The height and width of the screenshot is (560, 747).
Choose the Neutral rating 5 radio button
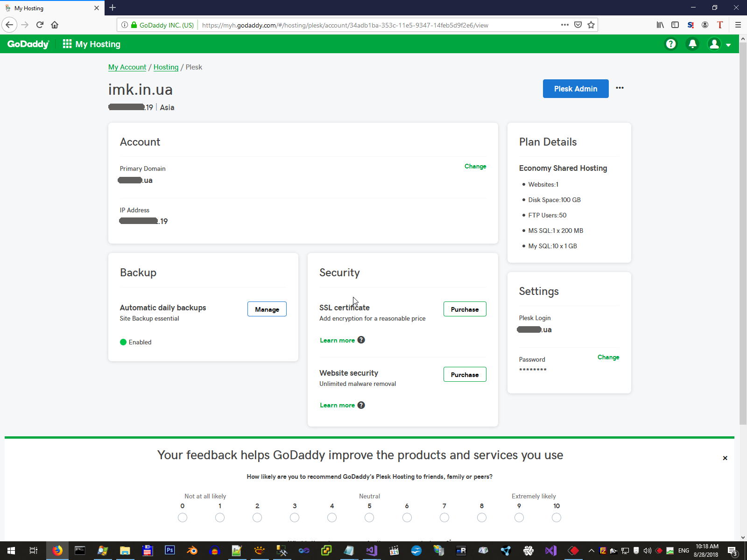369,518
